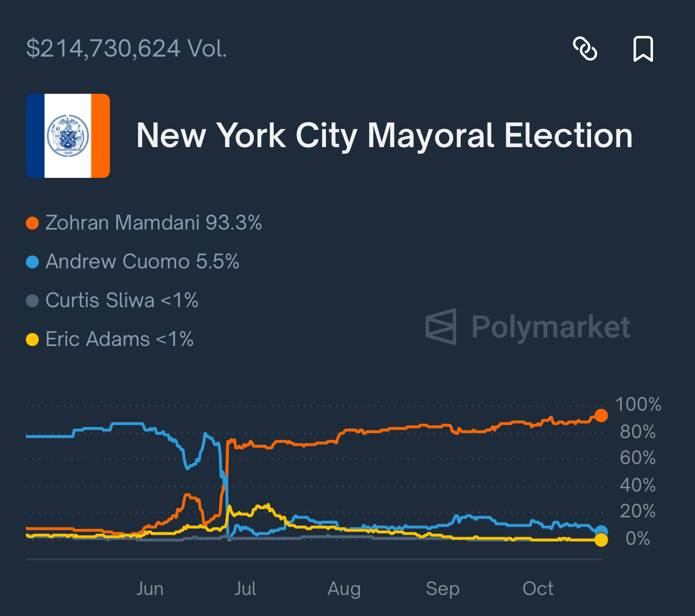Screen dimensions: 695x616
Task: Open the New York City Mayoral Election title
Action: click(x=385, y=135)
